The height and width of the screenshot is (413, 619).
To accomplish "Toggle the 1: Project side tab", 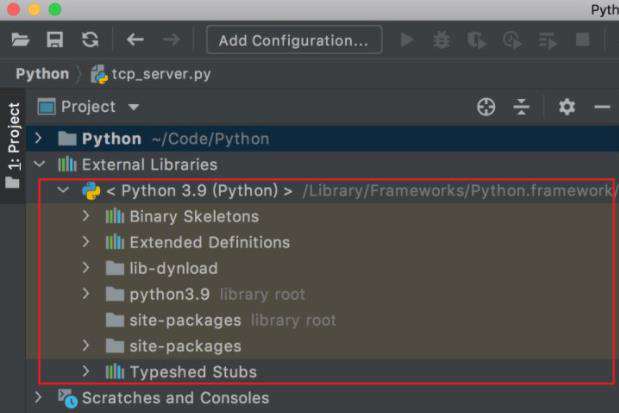I will coord(14,146).
